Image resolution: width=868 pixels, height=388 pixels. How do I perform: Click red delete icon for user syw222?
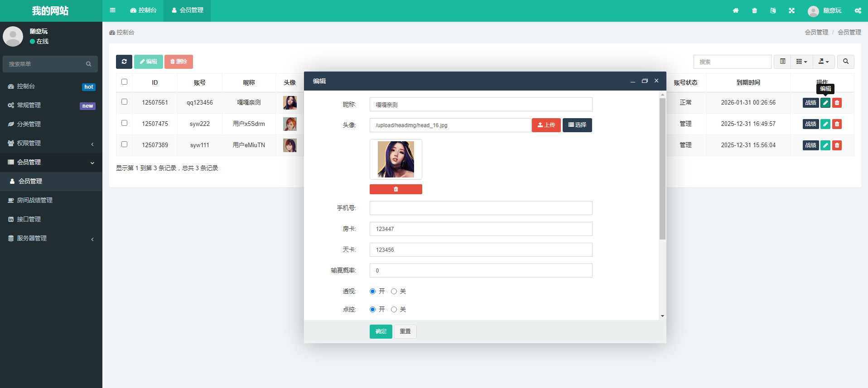(x=837, y=124)
